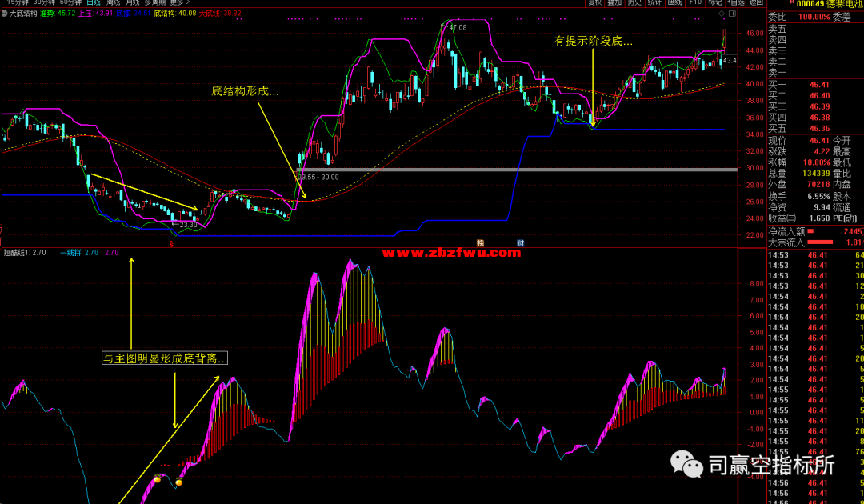The image size is (864, 504).
Task: Click the 43.4 price tag on axis
Action: click(x=730, y=60)
